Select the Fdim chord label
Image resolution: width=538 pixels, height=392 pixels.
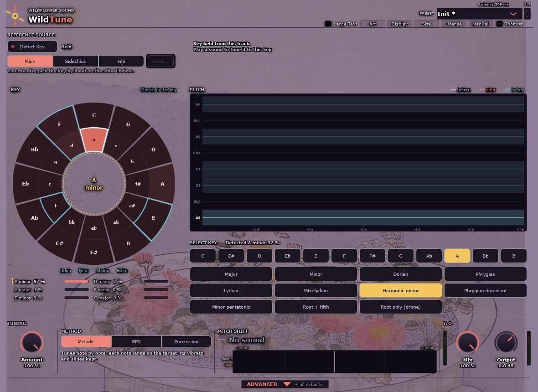click(83, 271)
